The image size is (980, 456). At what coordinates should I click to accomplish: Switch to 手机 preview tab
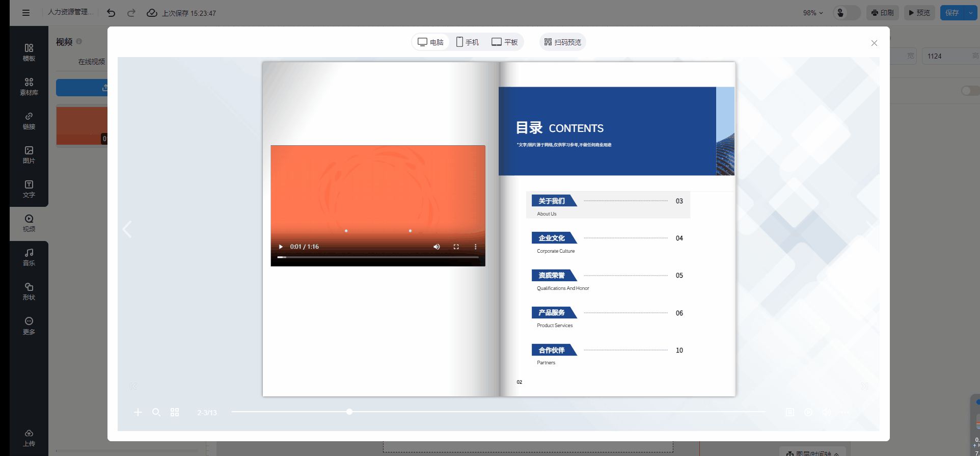click(x=467, y=42)
